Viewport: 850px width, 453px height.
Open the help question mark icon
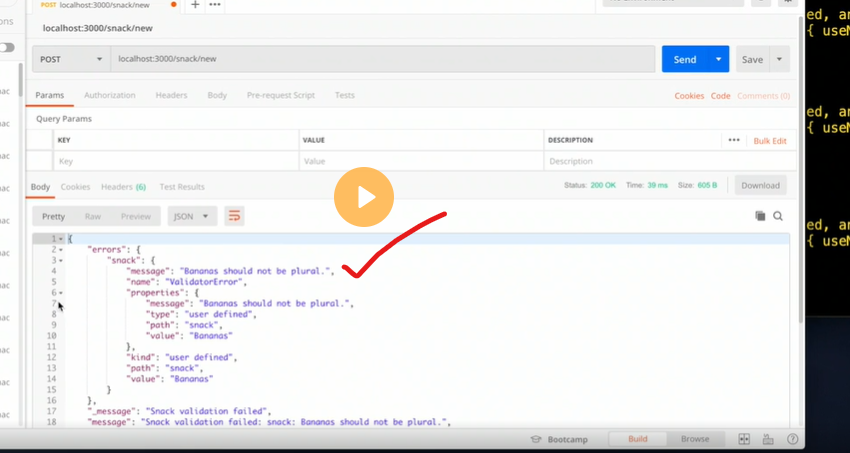[792, 439]
